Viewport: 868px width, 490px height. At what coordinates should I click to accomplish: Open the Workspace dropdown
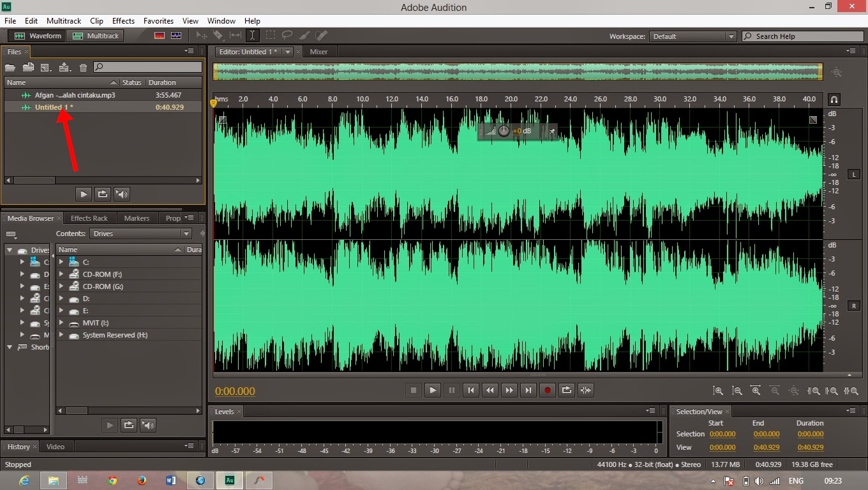pyautogui.click(x=693, y=36)
